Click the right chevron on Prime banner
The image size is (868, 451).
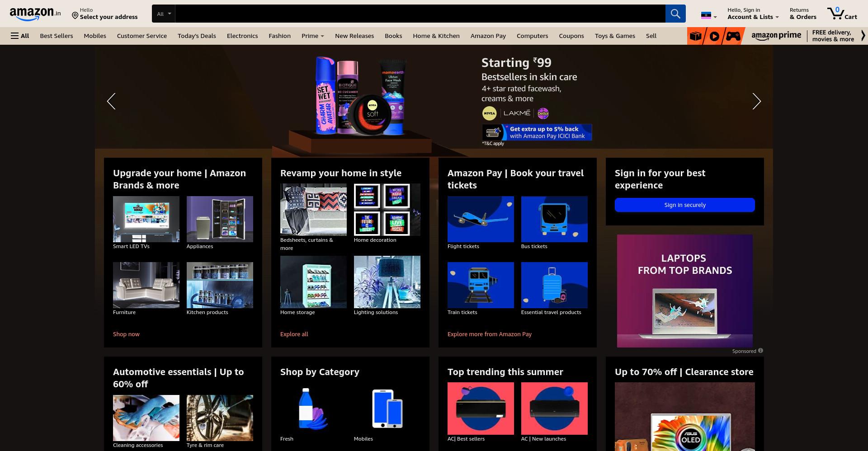[863, 36]
